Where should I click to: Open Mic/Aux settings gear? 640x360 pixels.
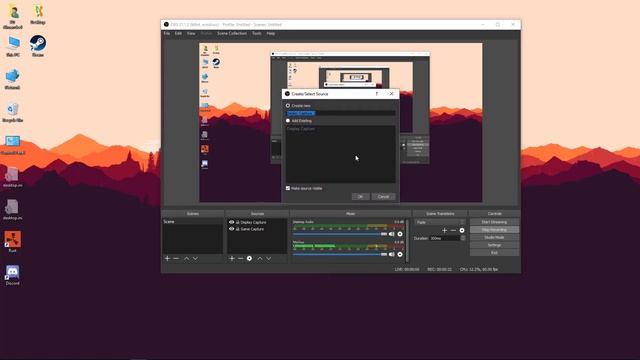pos(400,254)
